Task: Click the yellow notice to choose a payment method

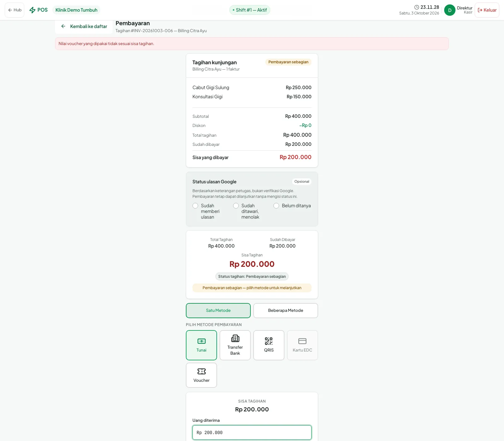Action: click(x=252, y=288)
